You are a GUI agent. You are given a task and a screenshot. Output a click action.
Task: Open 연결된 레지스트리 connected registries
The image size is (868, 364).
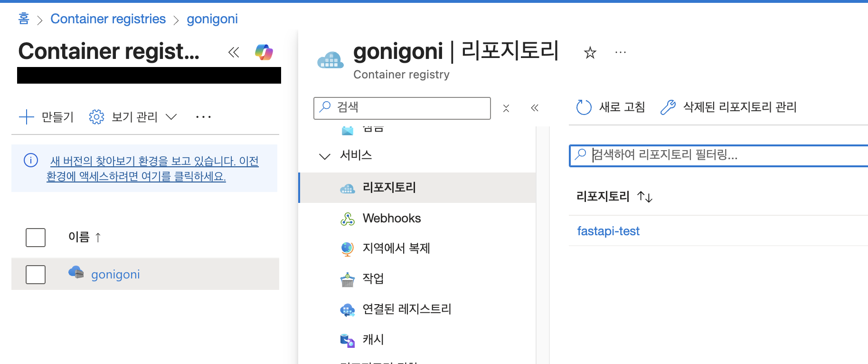(406, 309)
